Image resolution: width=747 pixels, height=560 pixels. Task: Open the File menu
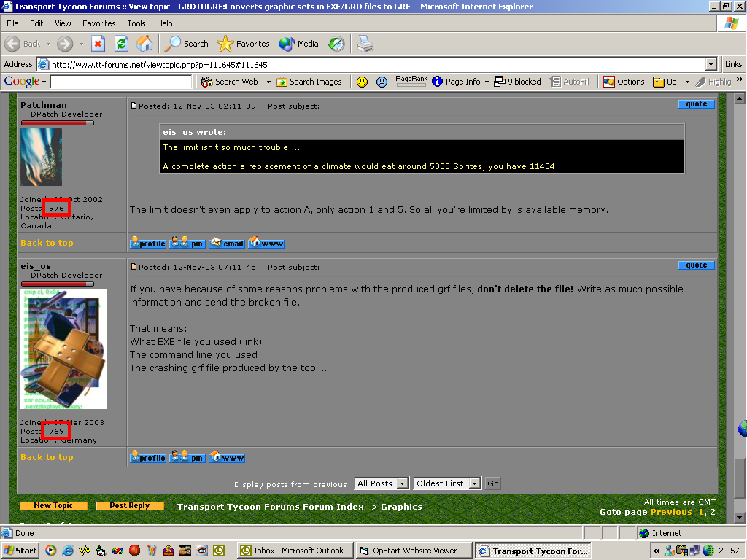[x=12, y=23]
